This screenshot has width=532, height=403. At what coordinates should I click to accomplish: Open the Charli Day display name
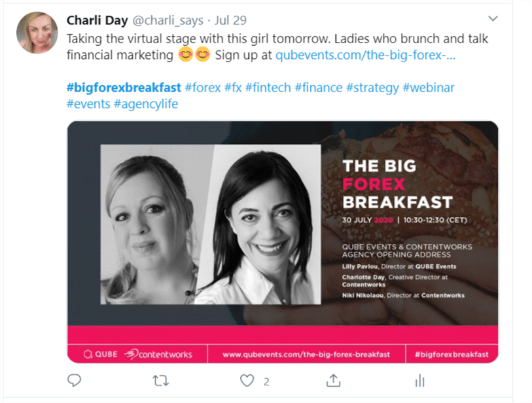97,20
